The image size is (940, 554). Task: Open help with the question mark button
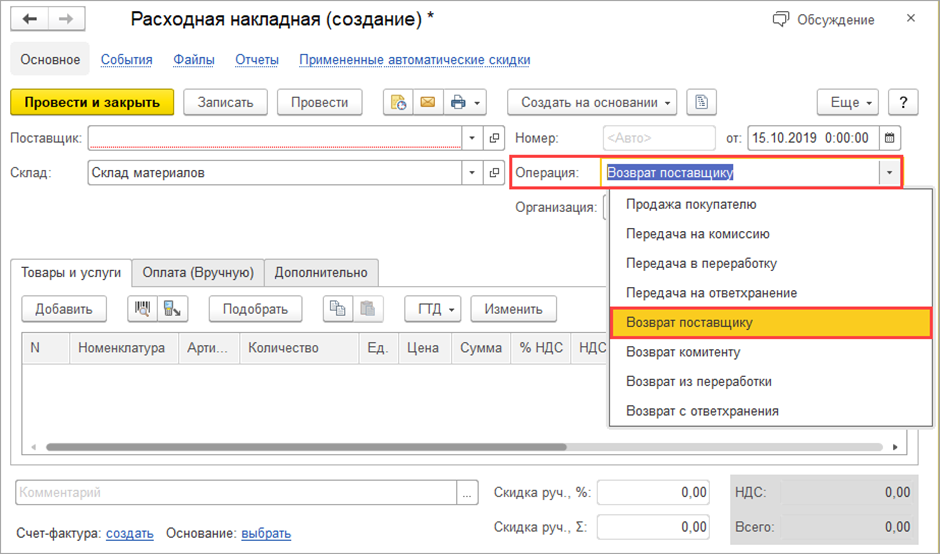point(903,103)
